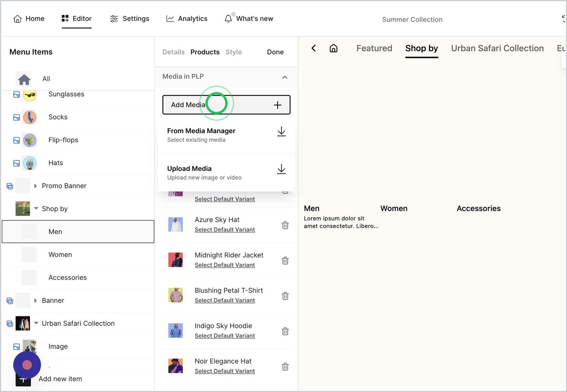Switch to the Editor section

tap(76, 19)
